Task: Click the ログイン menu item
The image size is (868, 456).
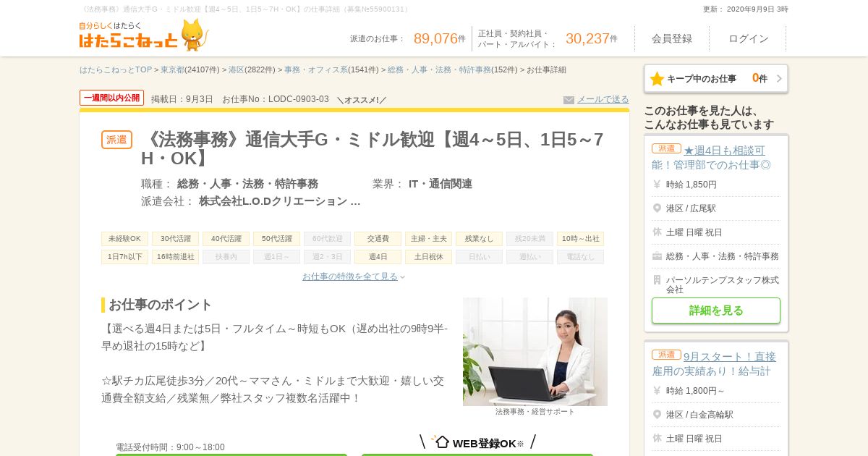Action: (749, 38)
